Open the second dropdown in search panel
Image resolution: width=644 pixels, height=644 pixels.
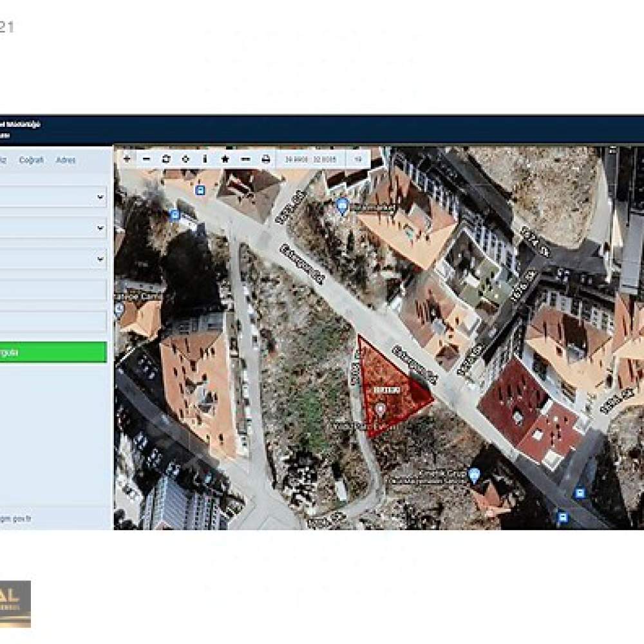coord(53,229)
